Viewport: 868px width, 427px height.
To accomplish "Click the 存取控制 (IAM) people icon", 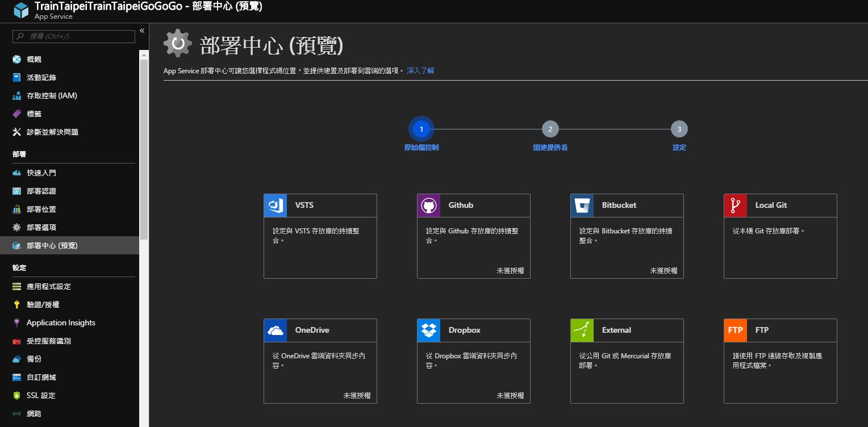I will tap(16, 95).
